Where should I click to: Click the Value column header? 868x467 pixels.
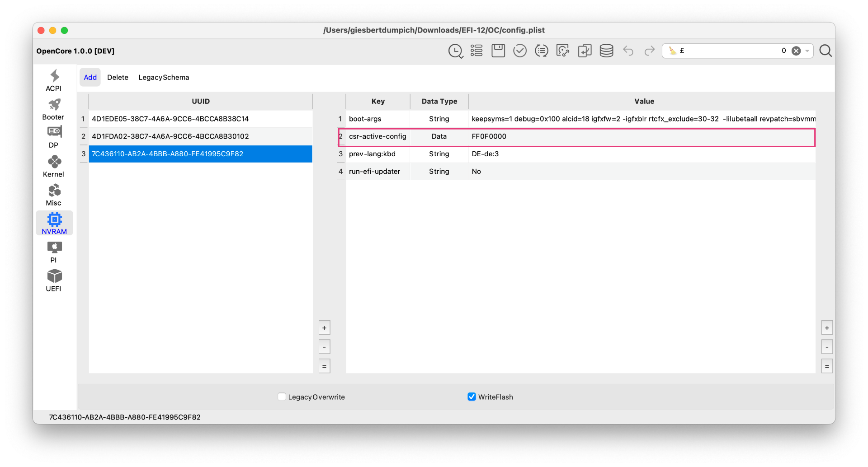tap(644, 101)
